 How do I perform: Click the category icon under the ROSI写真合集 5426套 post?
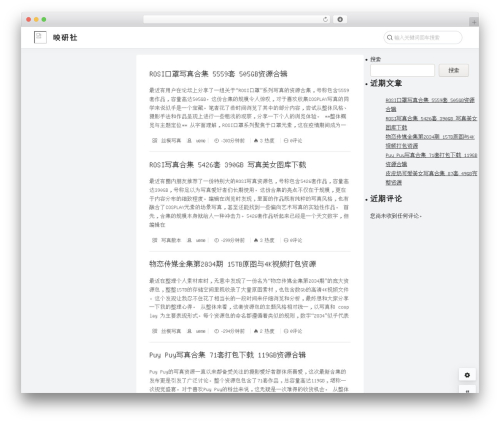[154, 240]
